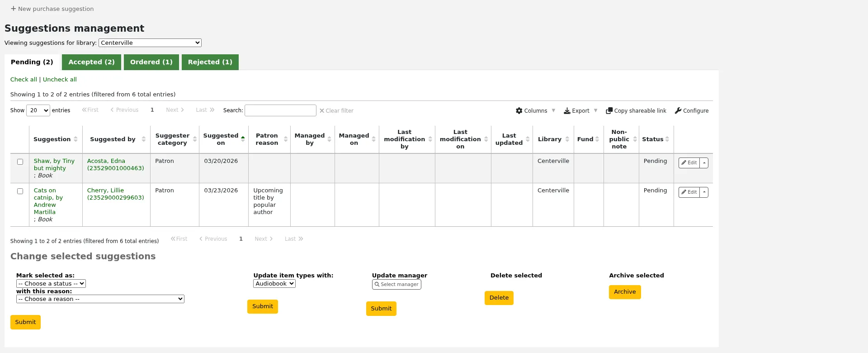Sort by Suggested on column arrow
The width and height of the screenshot is (868, 353).
[243, 139]
